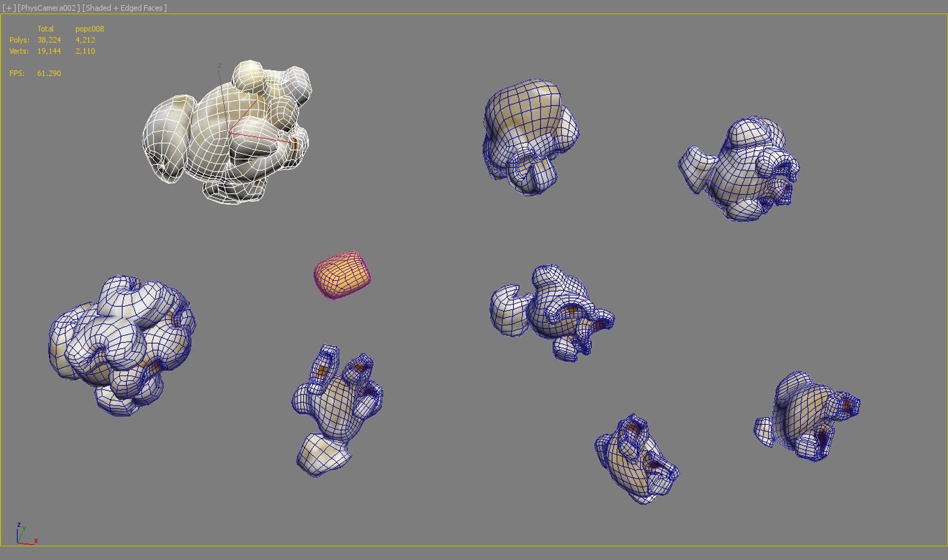The image size is (948, 560).
Task: Open the PhysCamera002 point-of-view menu
Action: (49, 8)
